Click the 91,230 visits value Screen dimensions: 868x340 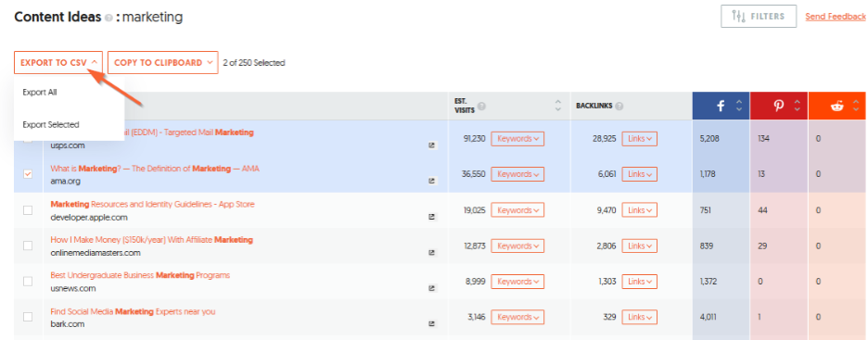475,139
